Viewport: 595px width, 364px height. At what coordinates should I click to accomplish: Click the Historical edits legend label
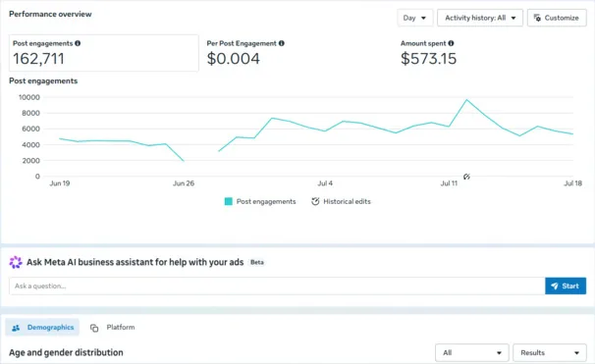coord(347,202)
